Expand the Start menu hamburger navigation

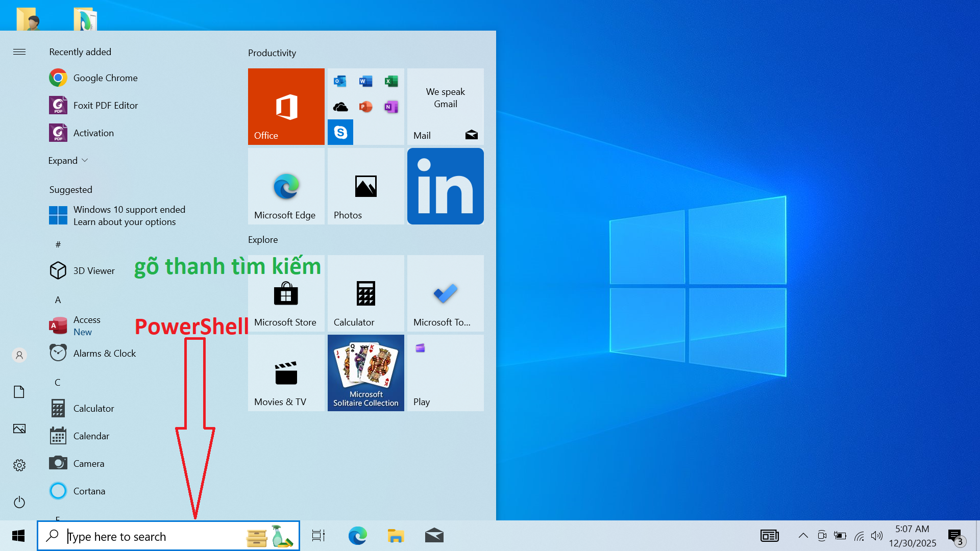click(x=19, y=52)
